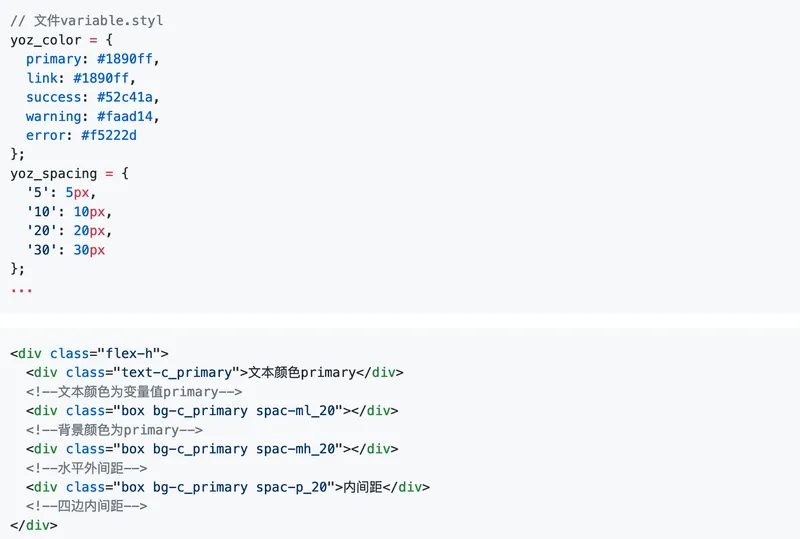Image resolution: width=800 pixels, height=539 pixels.
Task: Select the warning color value #faad14
Action: click(x=124, y=116)
